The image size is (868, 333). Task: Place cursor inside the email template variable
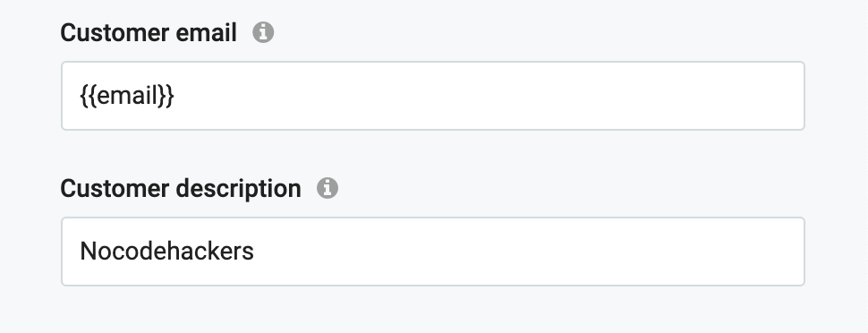[x=127, y=96]
